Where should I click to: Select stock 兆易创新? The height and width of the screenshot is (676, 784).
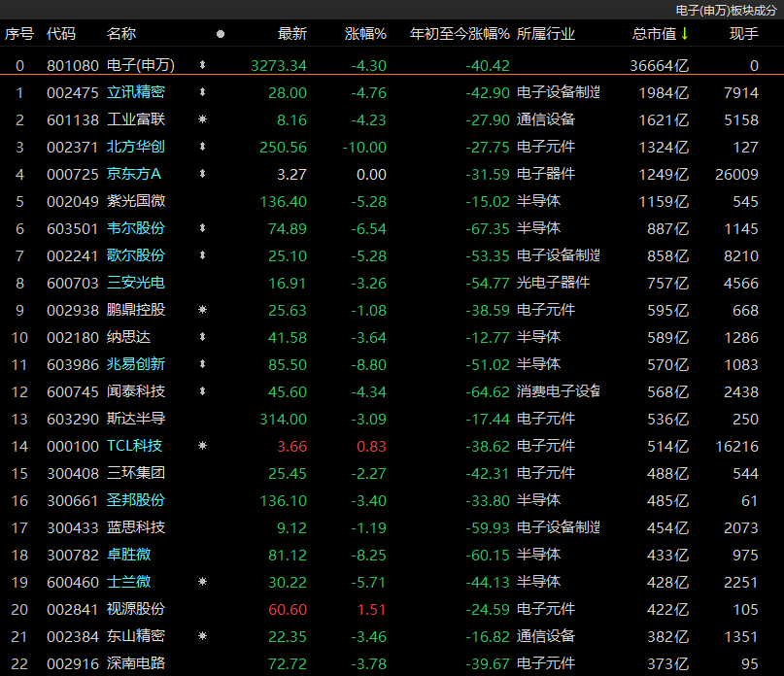click(135, 364)
